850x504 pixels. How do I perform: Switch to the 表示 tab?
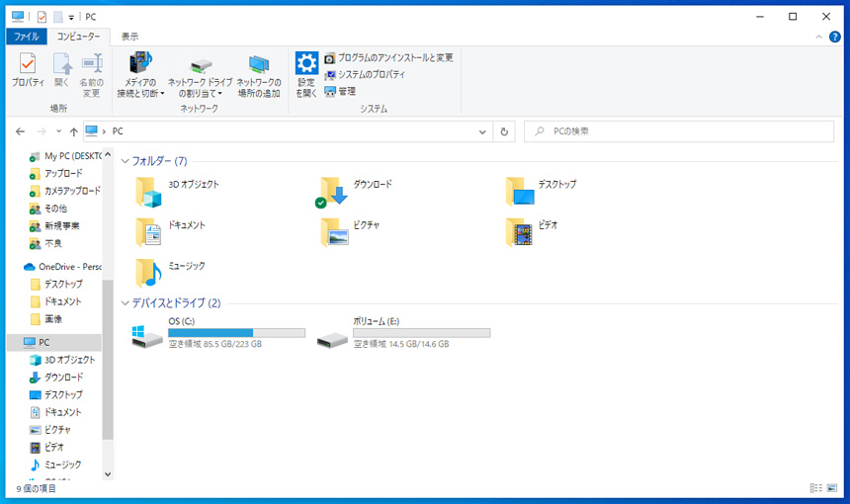pyautogui.click(x=129, y=37)
